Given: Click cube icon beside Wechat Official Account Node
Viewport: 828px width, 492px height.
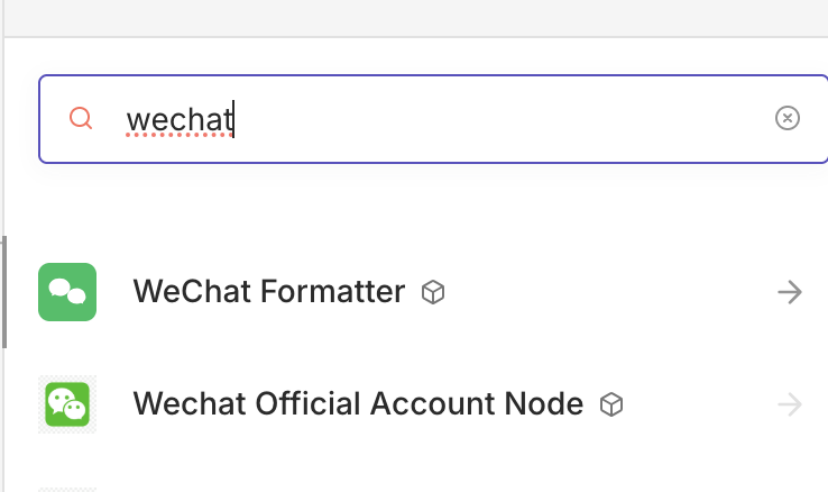Looking at the screenshot, I should (611, 405).
